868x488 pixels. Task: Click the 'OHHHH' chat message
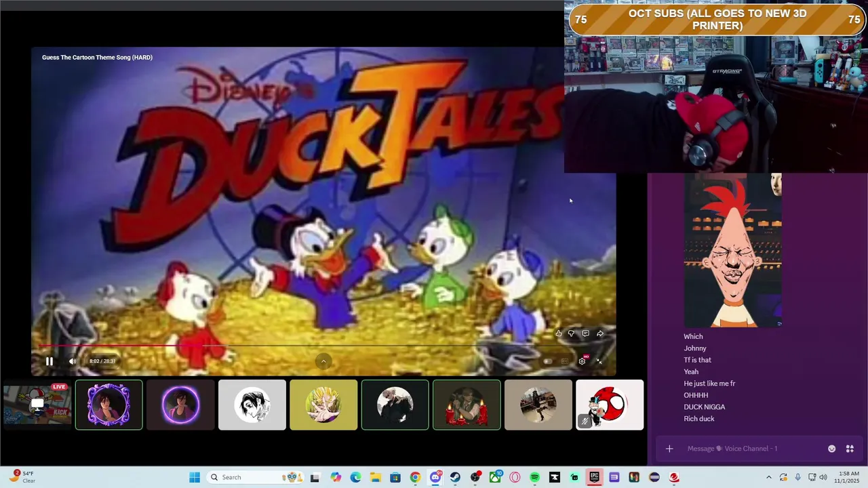[696, 395]
